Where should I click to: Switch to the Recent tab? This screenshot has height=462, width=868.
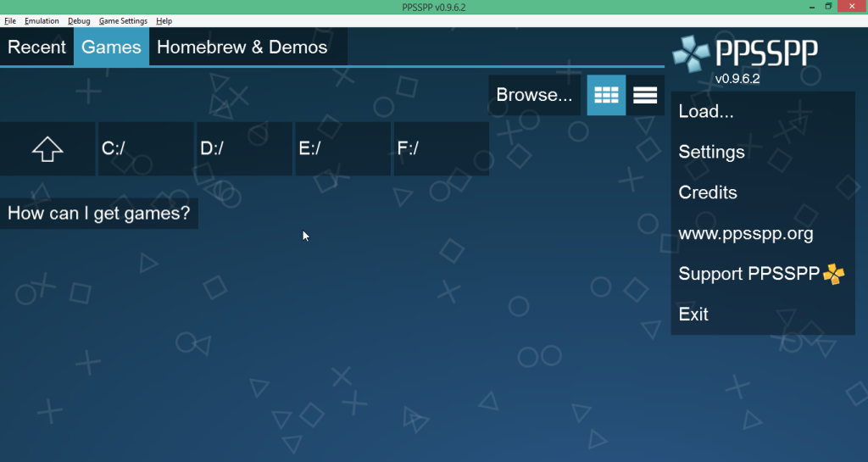click(36, 47)
